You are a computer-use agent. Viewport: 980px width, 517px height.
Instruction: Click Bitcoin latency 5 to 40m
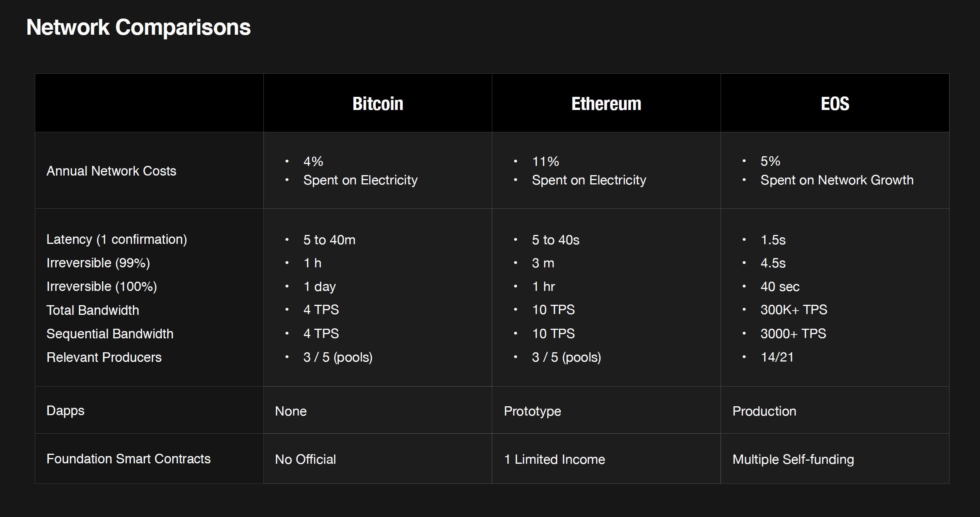click(329, 240)
